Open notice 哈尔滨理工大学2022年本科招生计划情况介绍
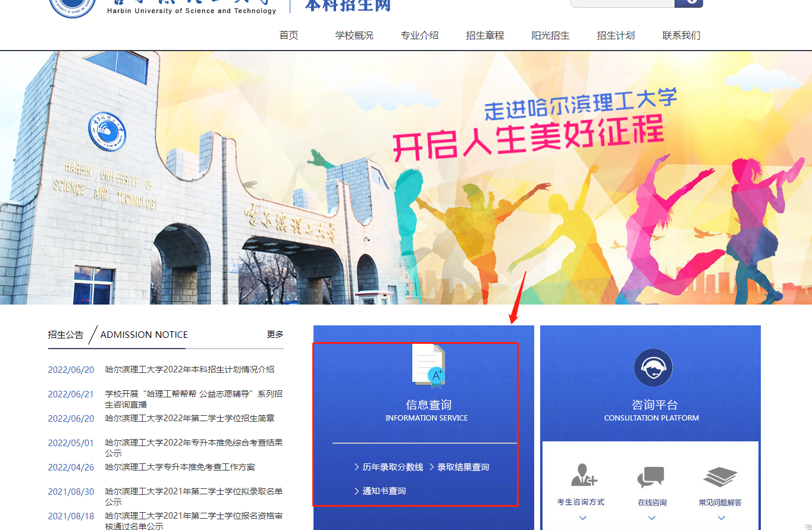The height and width of the screenshot is (530, 812). click(x=190, y=369)
